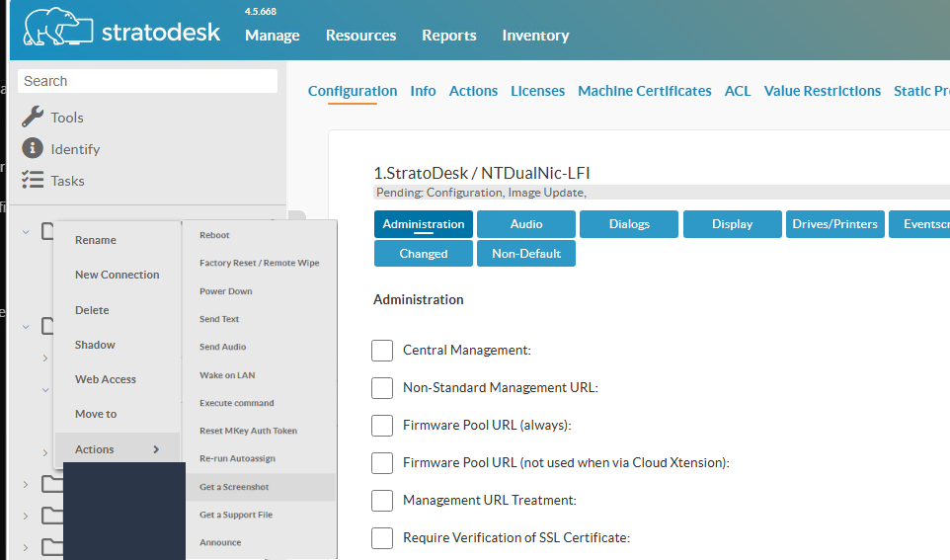The height and width of the screenshot is (560, 950).
Task: Click the Search input field
Action: click(148, 81)
